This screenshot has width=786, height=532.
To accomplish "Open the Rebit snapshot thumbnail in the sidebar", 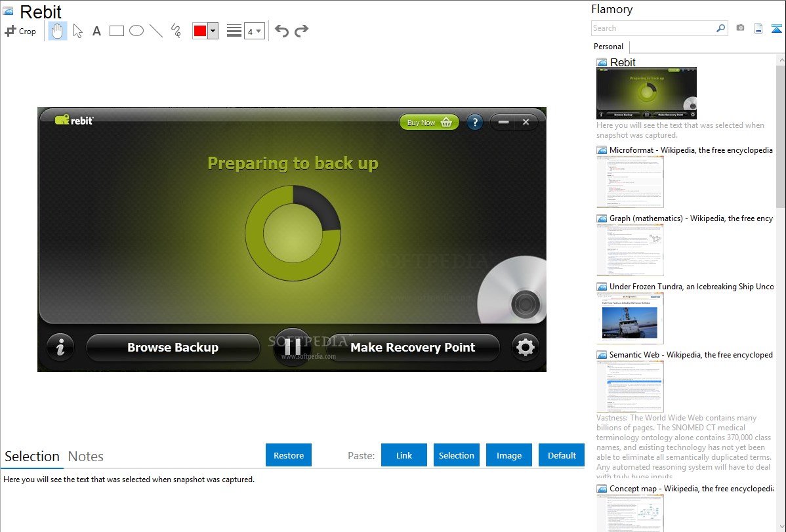I will [646, 92].
